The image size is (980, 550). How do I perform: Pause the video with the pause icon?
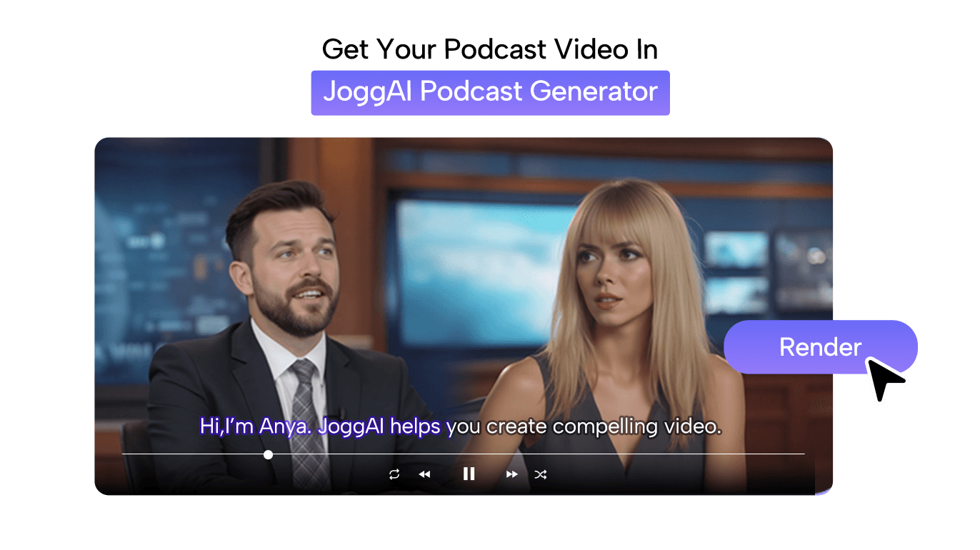click(x=469, y=474)
